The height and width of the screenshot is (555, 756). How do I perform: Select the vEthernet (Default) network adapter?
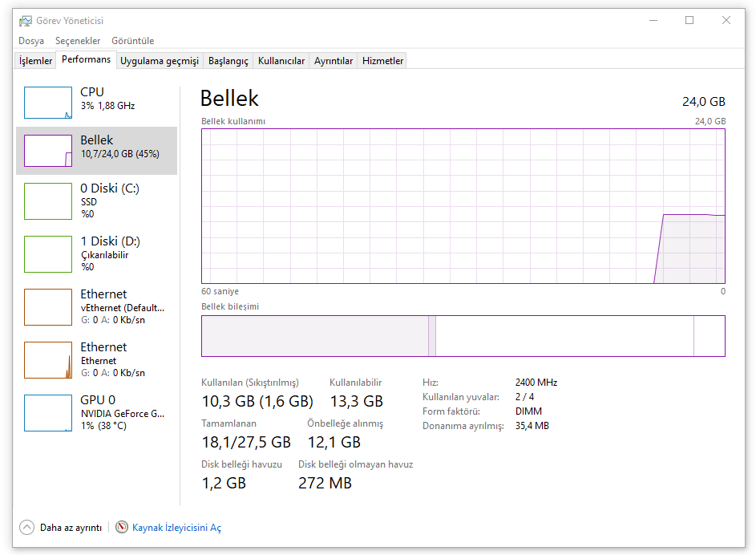tap(96, 306)
